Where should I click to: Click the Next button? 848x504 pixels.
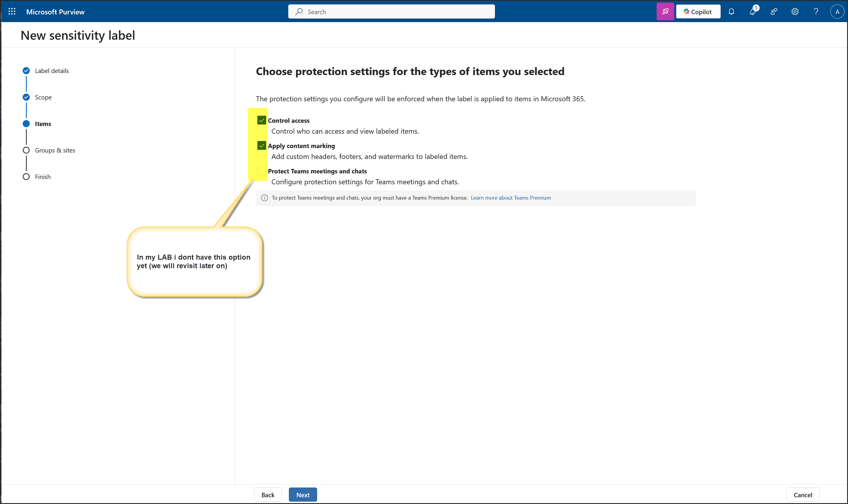(x=303, y=495)
